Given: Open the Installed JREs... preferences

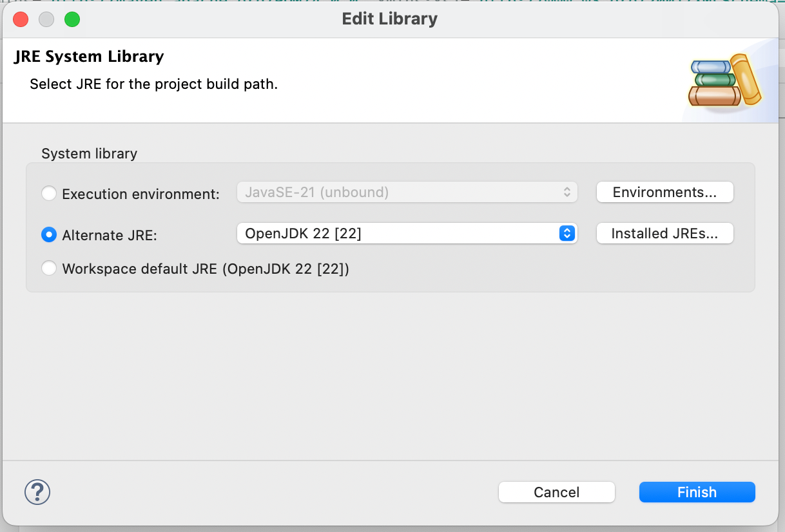Looking at the screenshot, I should (664, 233).
